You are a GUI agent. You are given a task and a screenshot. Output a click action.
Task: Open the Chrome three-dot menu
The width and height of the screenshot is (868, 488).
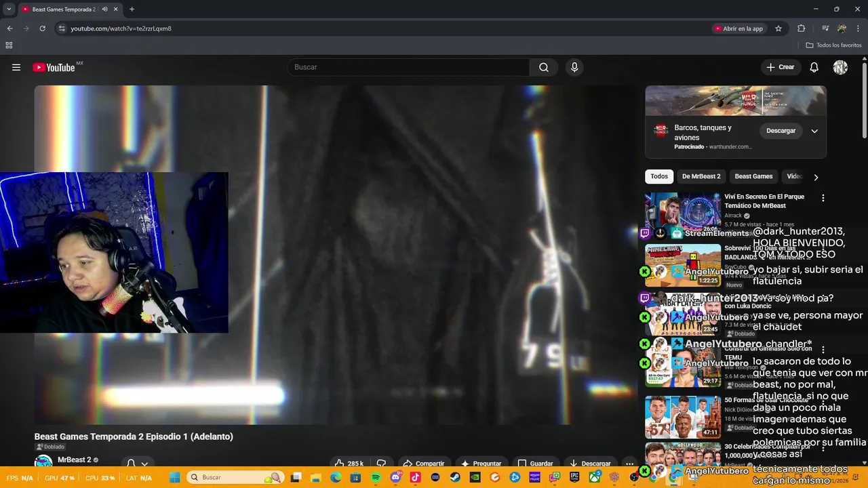858,28
